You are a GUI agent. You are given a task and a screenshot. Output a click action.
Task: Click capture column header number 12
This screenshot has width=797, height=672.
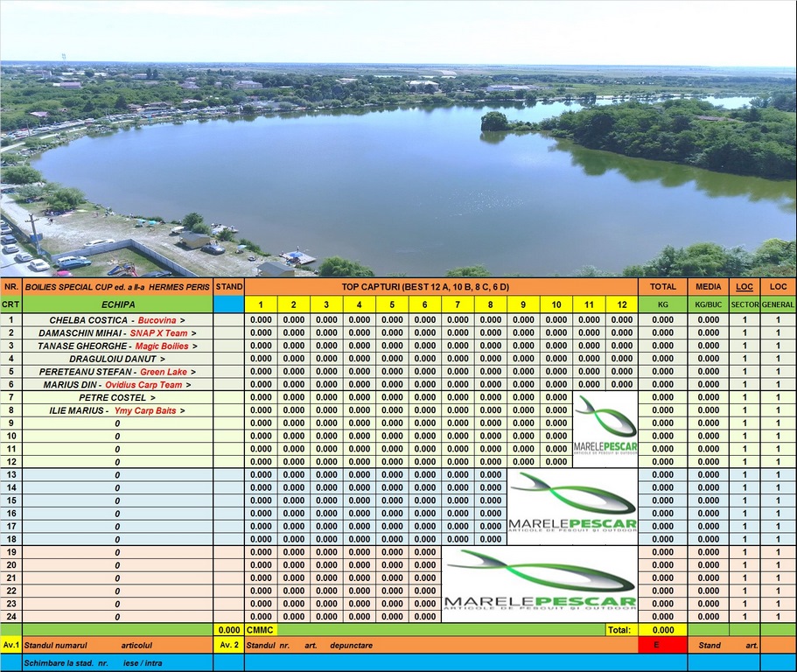[621, 304]
